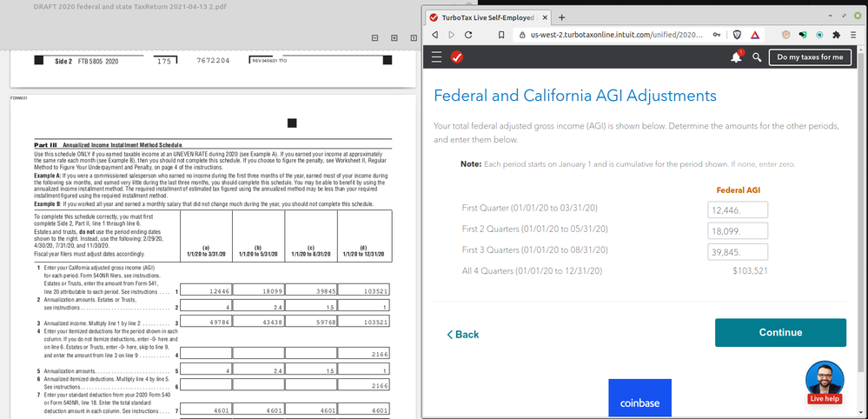This screenshot has height=419, width=868.
Task: Open the TurboTax hamburger menu
Action: (x=437, y=57)
